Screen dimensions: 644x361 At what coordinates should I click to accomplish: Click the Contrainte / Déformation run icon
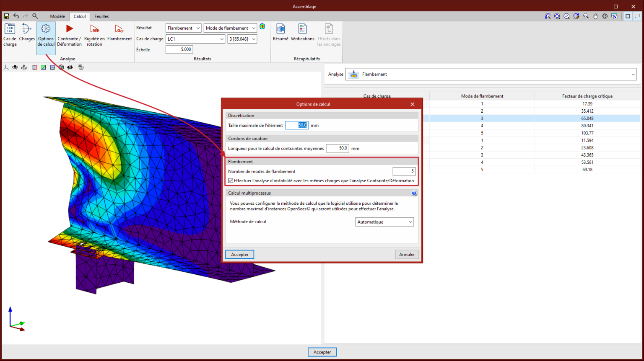[x=69, y=29]
